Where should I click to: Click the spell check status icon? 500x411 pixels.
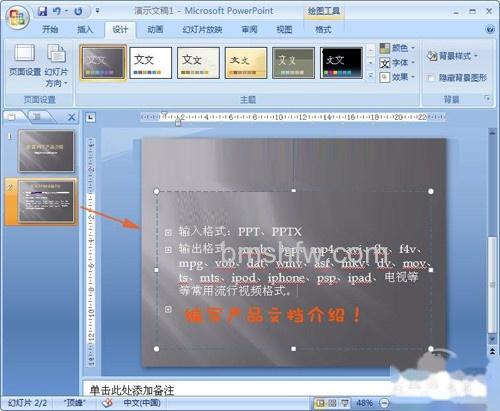tap(107, 403)
